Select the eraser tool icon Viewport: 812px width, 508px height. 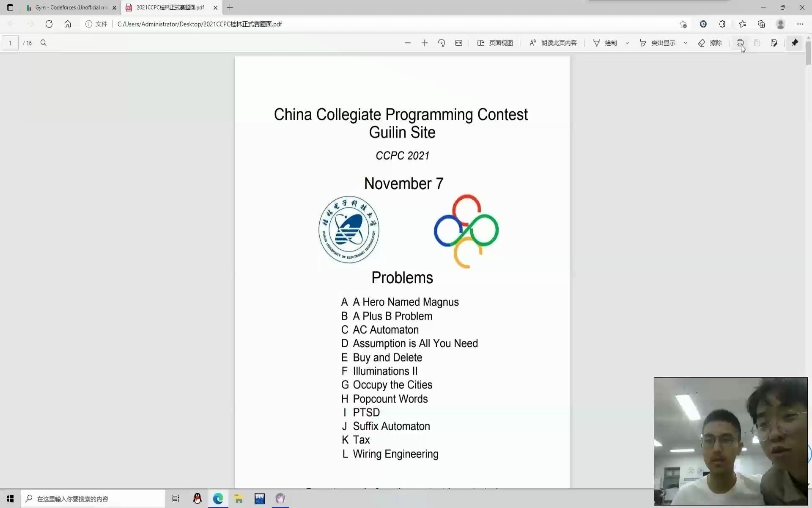tap(701, 43)
